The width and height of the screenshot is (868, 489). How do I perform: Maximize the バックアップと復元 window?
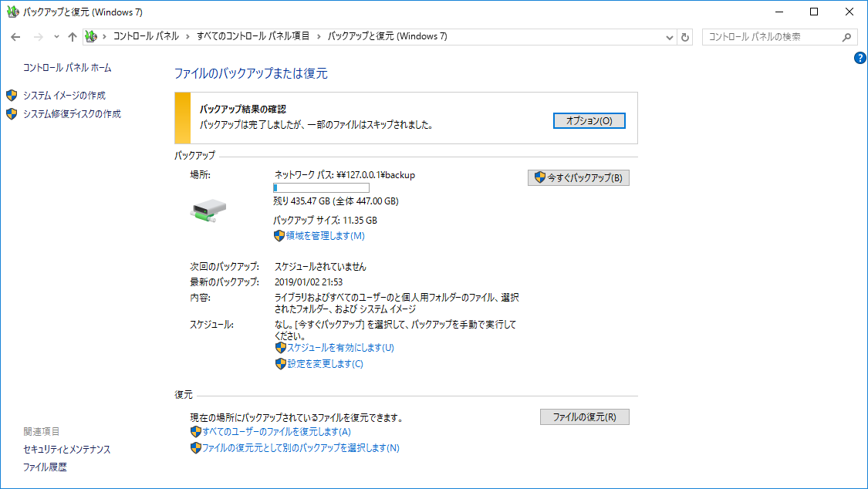pyautogui.click(x=814, y=12)
